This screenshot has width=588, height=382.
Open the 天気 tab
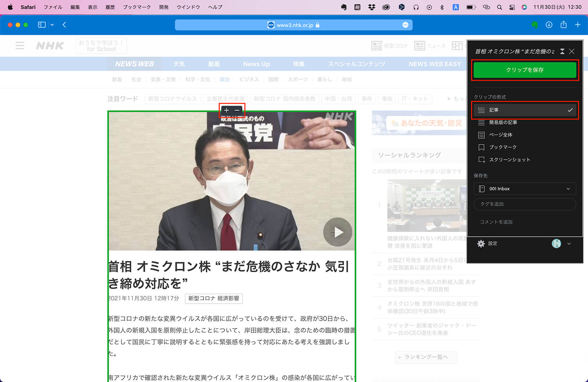(x=179, y=64)
